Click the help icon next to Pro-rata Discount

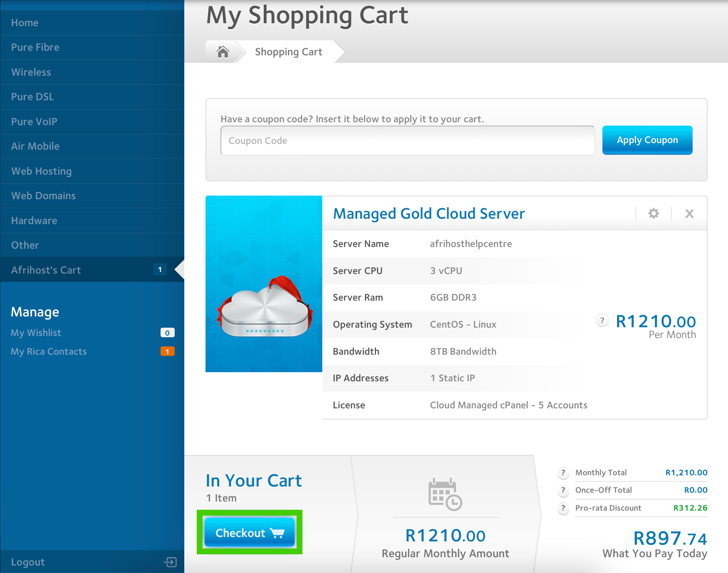click(x=563, y=508)
